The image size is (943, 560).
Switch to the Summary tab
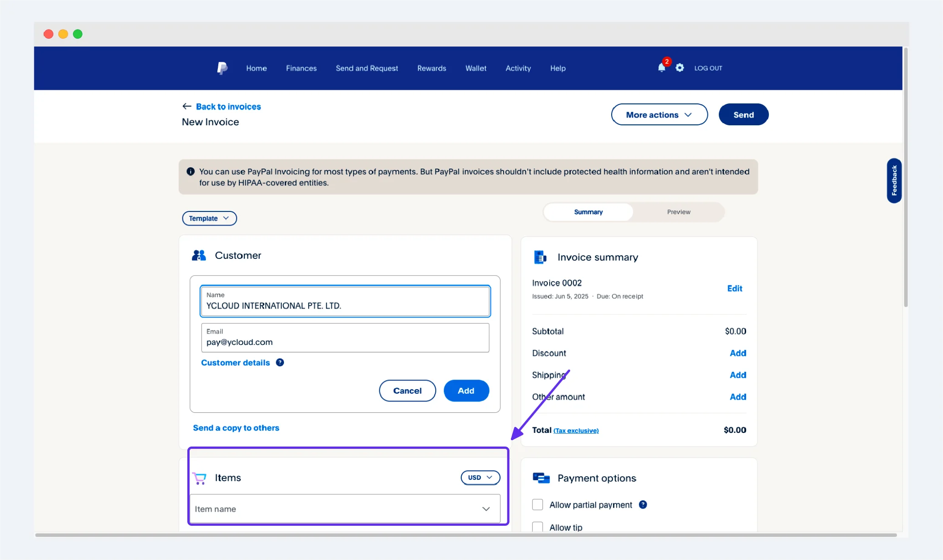pyautogui.click(x=588, y=212)
